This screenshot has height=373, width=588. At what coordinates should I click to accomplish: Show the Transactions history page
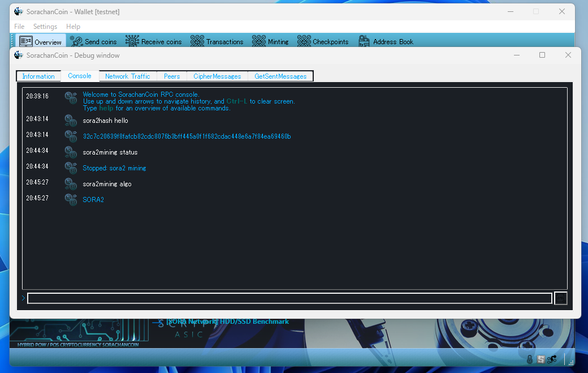pyautogui.click(x=217, y=41)
